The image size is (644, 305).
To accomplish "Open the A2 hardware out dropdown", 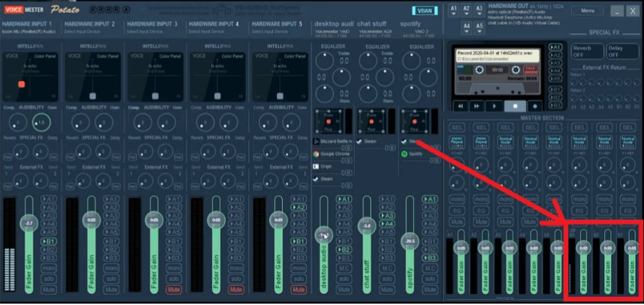I will [x=466, y=11].
